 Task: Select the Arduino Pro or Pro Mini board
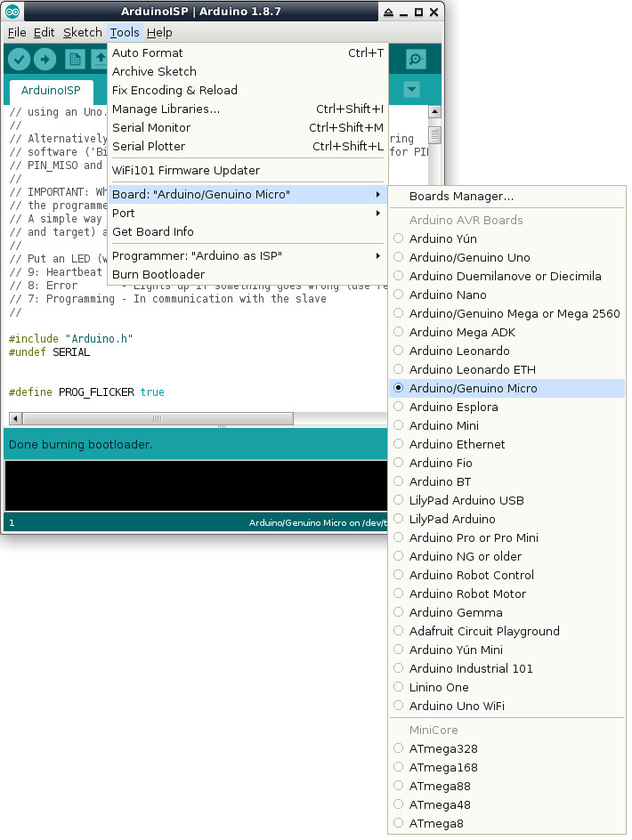tap(506, 537)
